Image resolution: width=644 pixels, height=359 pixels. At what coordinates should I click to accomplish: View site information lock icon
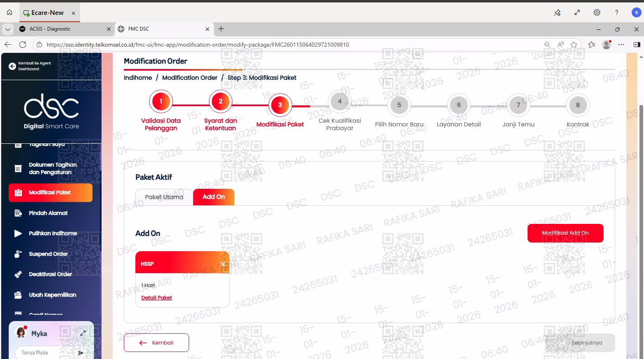tap(39, 45)
